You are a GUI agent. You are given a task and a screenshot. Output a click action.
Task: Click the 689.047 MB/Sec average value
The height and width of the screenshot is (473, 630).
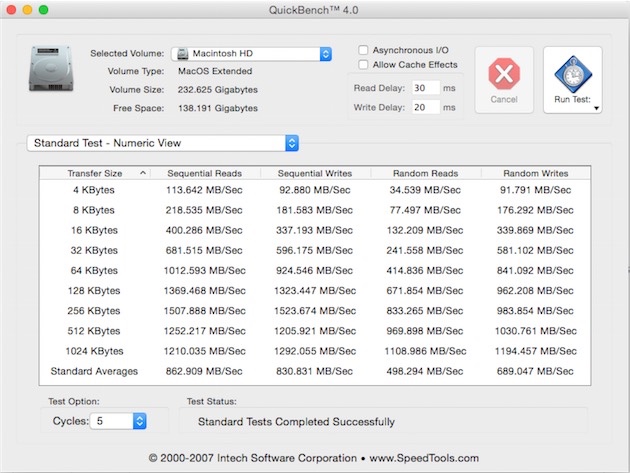[x=535, y=371]
